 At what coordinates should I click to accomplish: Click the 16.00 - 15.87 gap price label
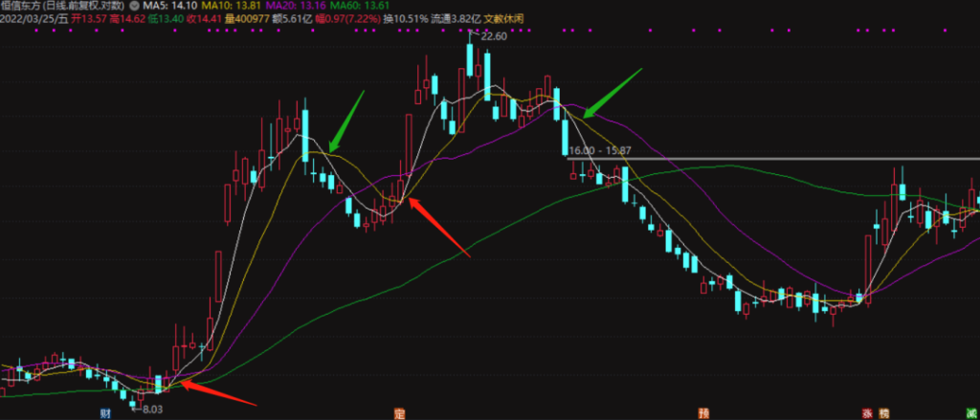click(x=600, y=151)
